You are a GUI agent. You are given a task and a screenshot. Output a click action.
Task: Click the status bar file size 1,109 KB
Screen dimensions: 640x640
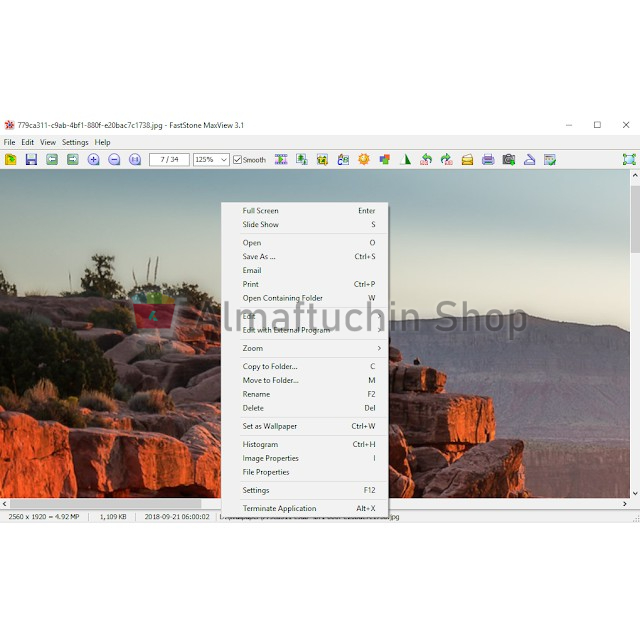pos(113,517)
